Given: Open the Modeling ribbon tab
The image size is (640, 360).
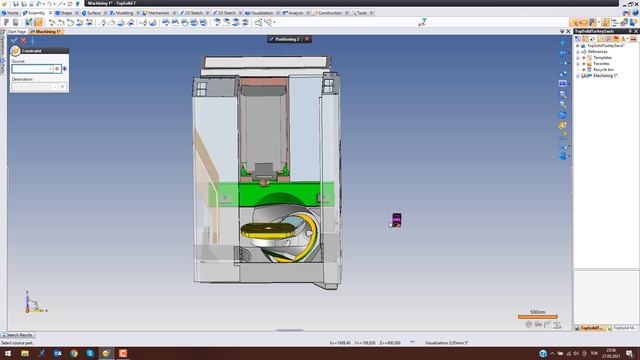Looking at the screenshot, I should 122,13.
